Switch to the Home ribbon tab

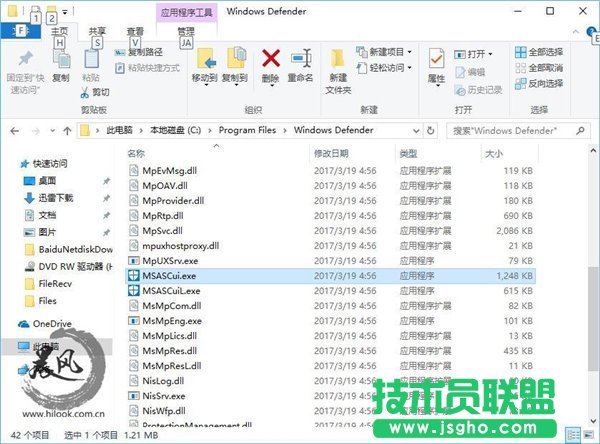(59, 31)
